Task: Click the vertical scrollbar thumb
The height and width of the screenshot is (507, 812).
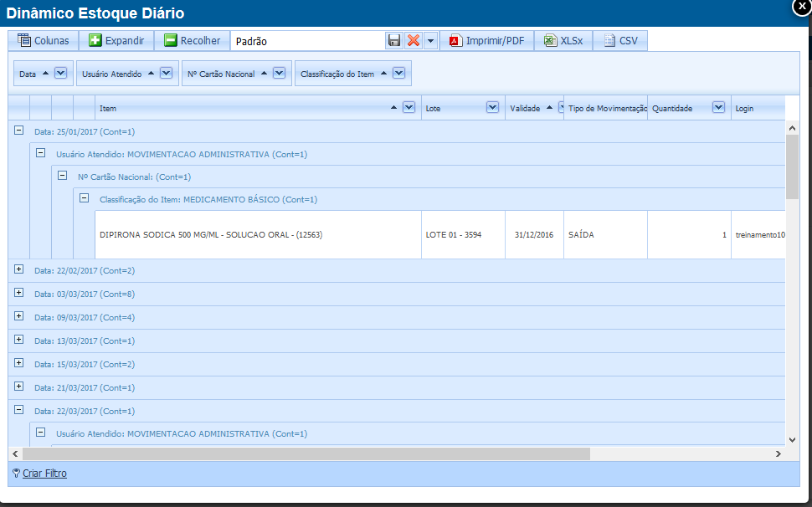Action: pyautogui.click(x=792, y=166)
